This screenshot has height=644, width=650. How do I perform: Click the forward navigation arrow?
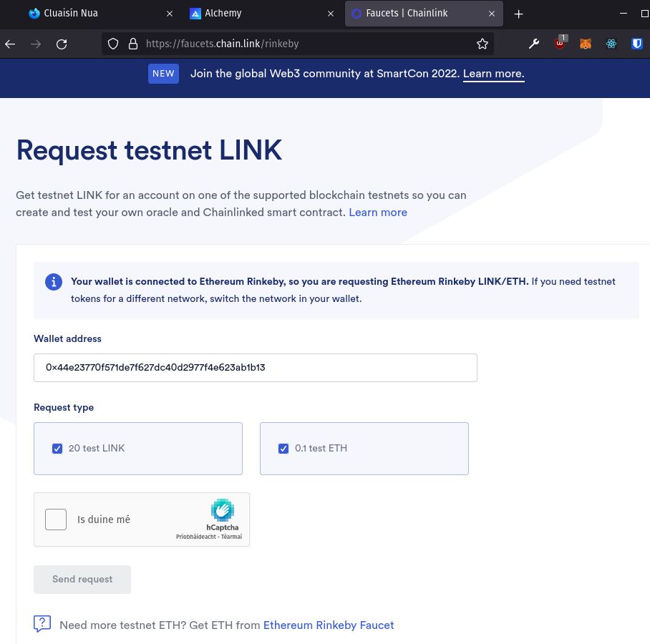36,44
